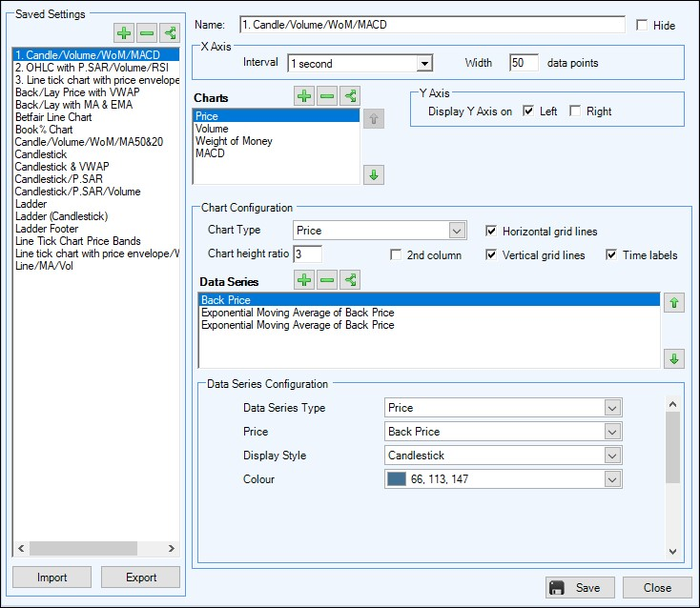Enable 2nd column checkbox
The height and width of the screenshot is (608, 700).
396,254
